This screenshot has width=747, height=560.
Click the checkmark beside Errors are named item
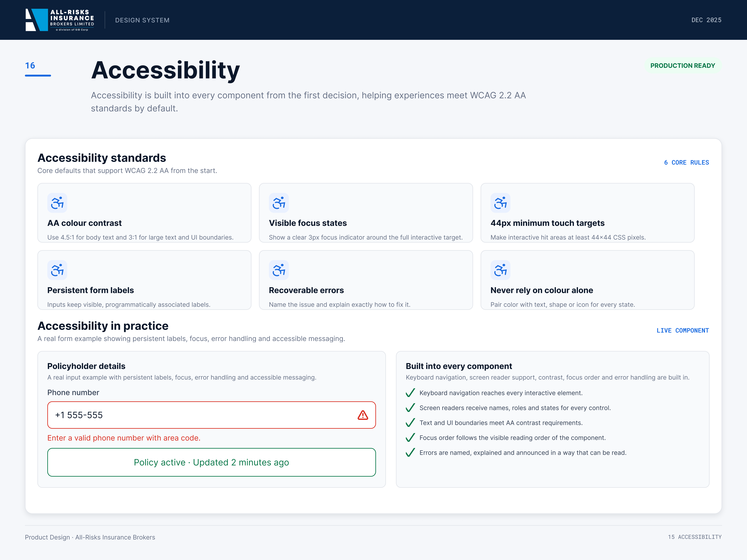coord(410,452)
